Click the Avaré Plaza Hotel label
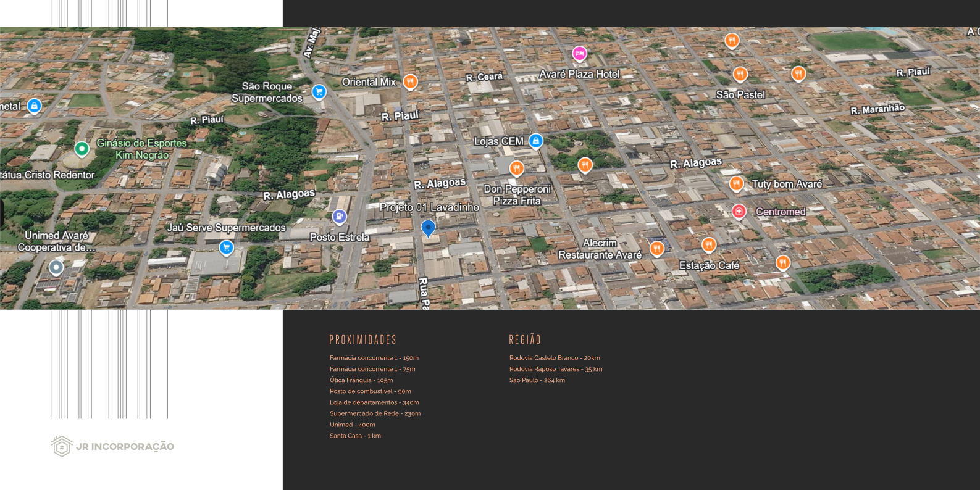This screenshot has height=490, width=980. (x=580, y=74)
